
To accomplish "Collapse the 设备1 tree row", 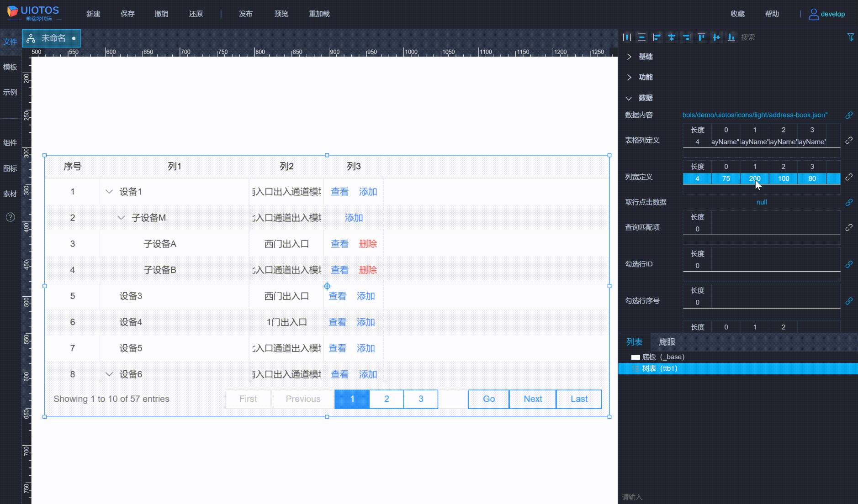I will tap(109, 192).
